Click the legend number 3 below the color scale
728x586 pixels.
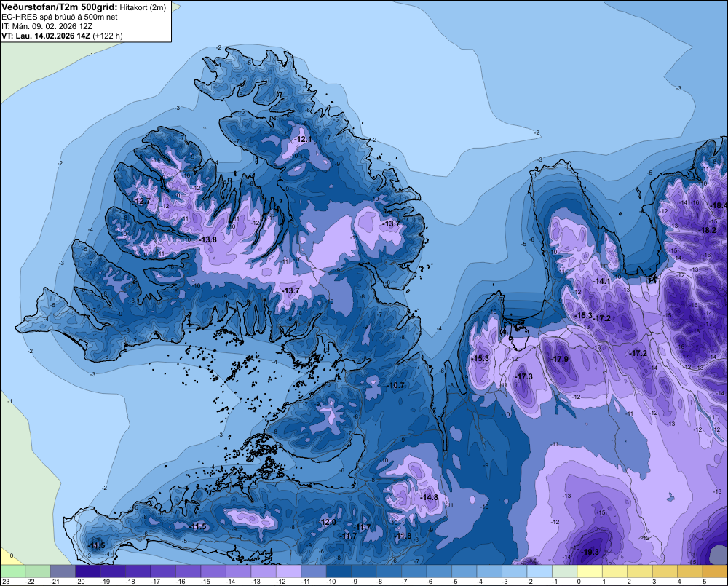point(654,582)
